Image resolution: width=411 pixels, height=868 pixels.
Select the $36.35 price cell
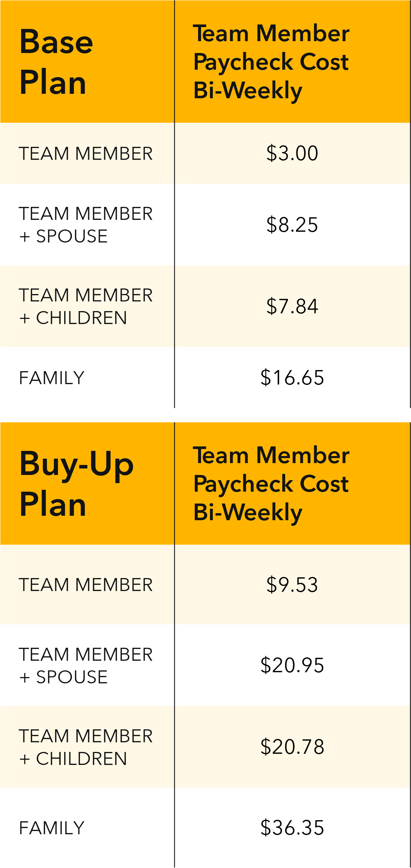click(292, 828)
